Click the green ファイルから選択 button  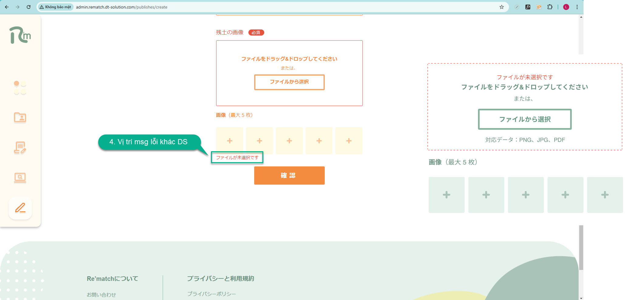pos(525,119)
